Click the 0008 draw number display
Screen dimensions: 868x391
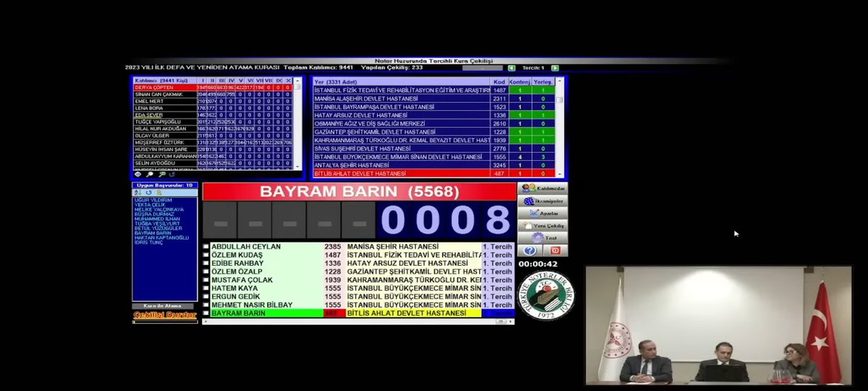[x=445, y=219]
